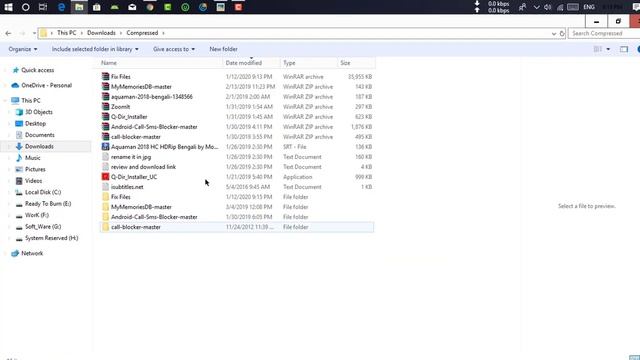Select the Fix Files file folder
Viewport: 640px width, 360px height.
coord(237,197)
